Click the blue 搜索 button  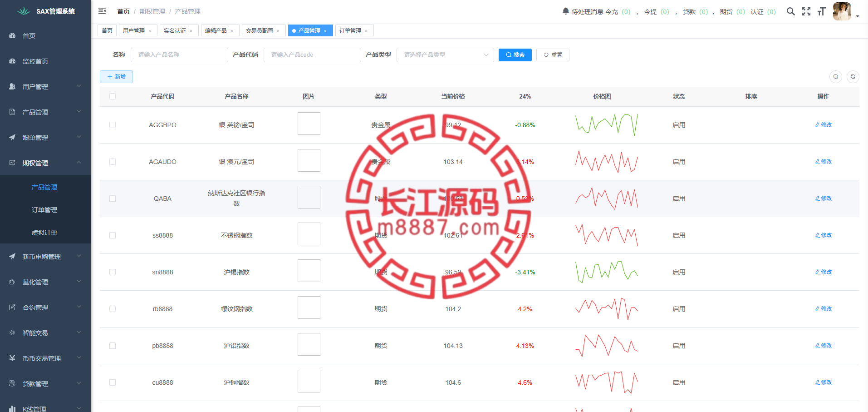coord(515,55)
